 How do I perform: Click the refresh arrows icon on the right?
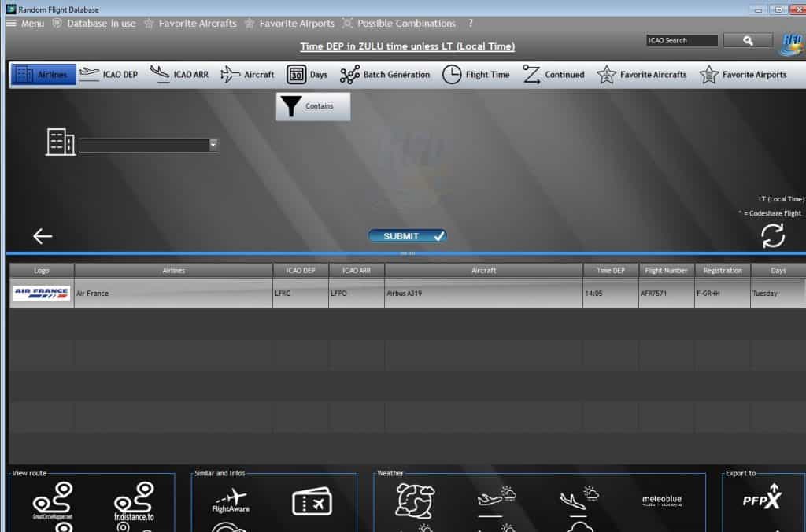point(772,235)
